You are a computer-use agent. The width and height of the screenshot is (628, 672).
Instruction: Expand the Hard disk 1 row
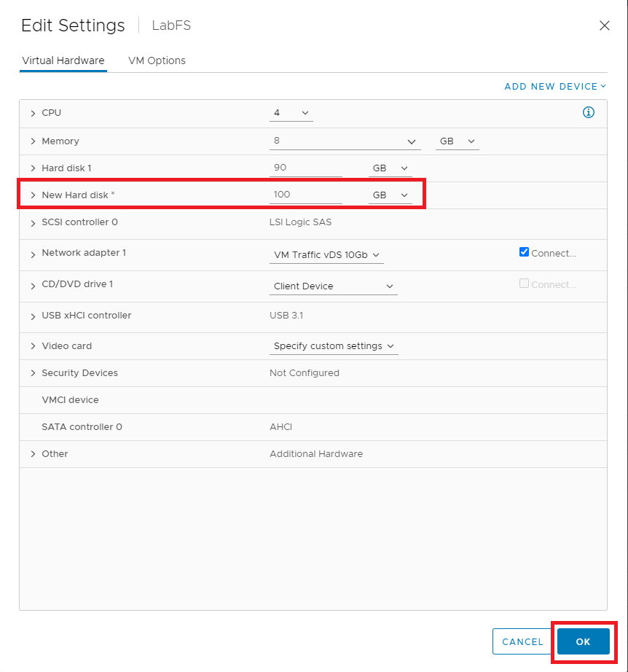[x=33, y=168]
